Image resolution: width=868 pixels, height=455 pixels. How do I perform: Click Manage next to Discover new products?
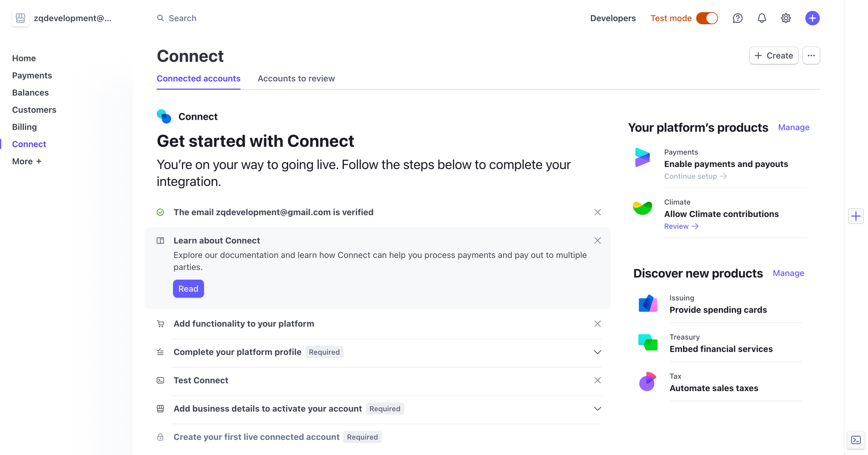point(788,273)
